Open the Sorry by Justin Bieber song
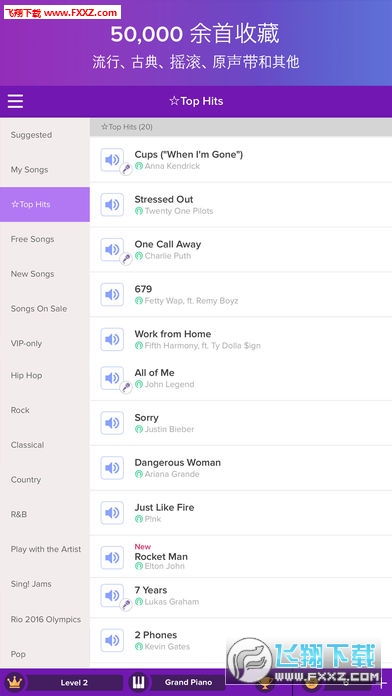Image resolution: width=392 pixels, height=696 pixels. [x=241, y=423]
